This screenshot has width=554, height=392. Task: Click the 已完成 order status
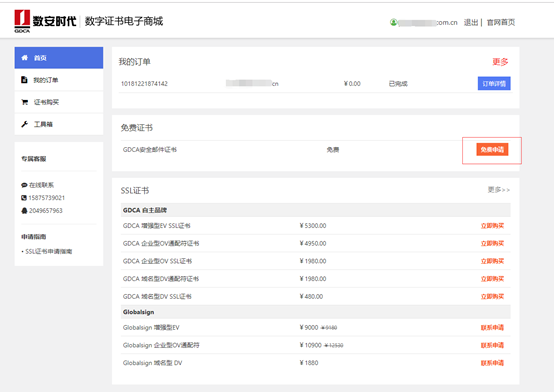(x=398, y=84)
